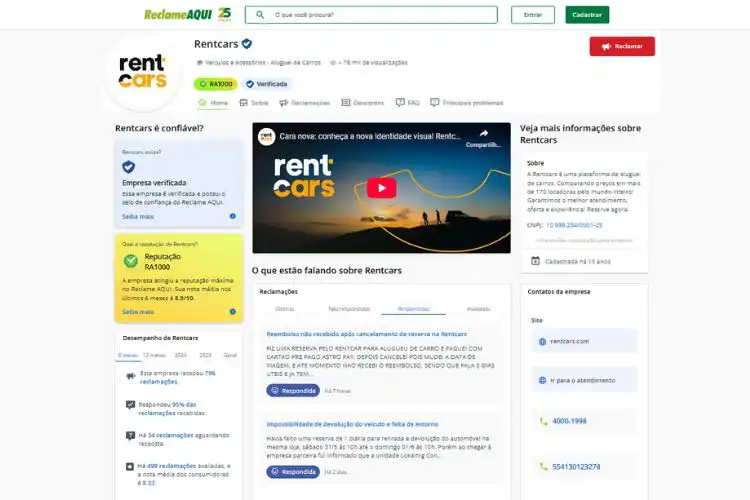
Task: Click the search magnifier icon
Action: point(260,15)
